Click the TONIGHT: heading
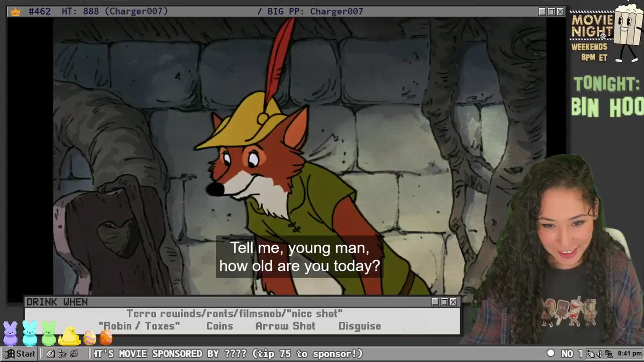Screen dimensions: 644x362 tap(606, 84)
